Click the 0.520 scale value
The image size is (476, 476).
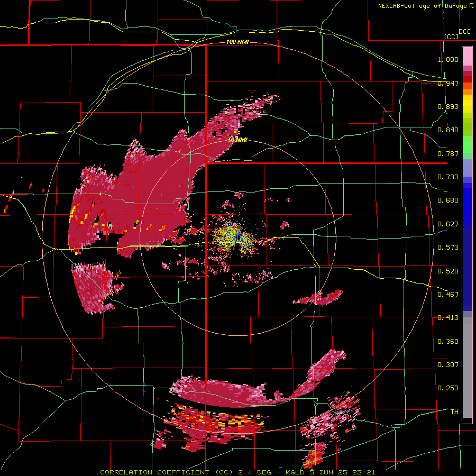(x=448, y=271)
